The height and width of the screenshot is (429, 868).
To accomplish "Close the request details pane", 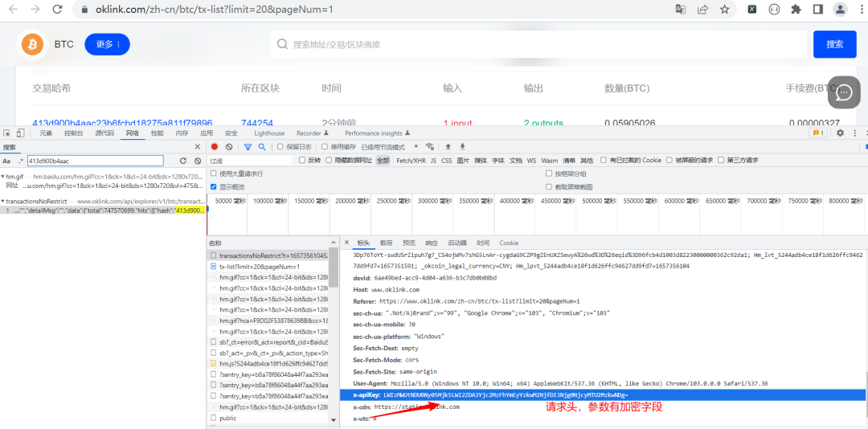I will tap(346, 243).
